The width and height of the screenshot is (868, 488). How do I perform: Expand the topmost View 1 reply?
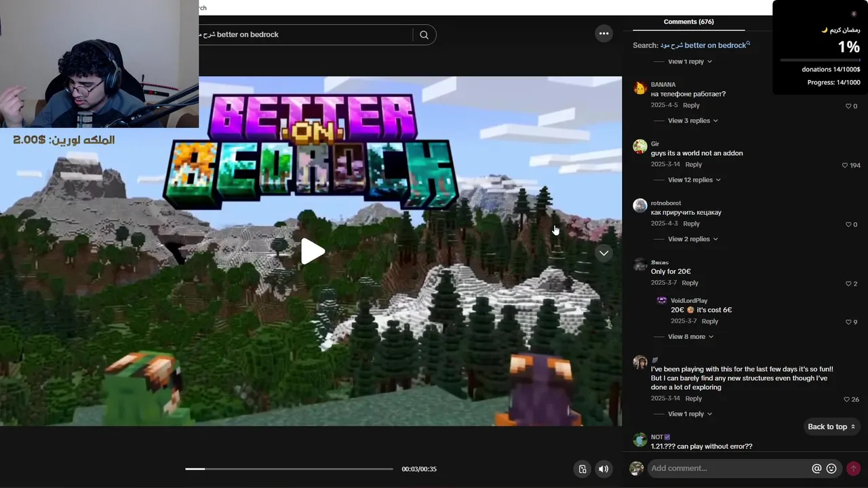click(690, 62)
